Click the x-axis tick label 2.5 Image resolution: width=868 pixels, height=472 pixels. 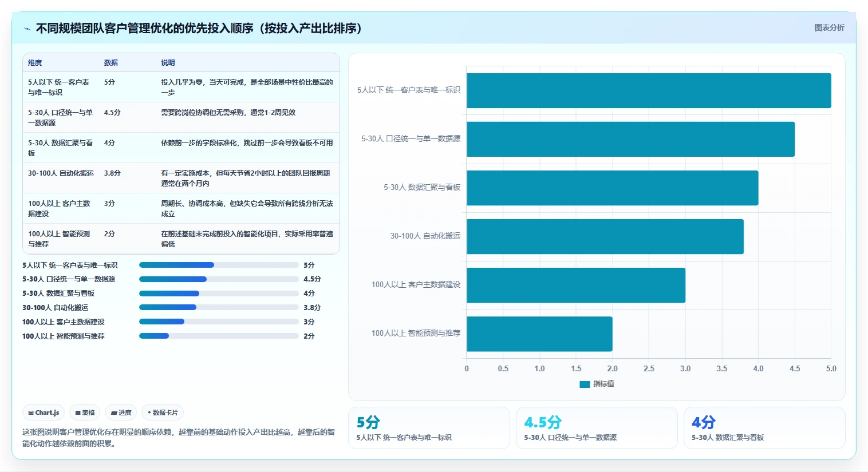click(649, 368)
